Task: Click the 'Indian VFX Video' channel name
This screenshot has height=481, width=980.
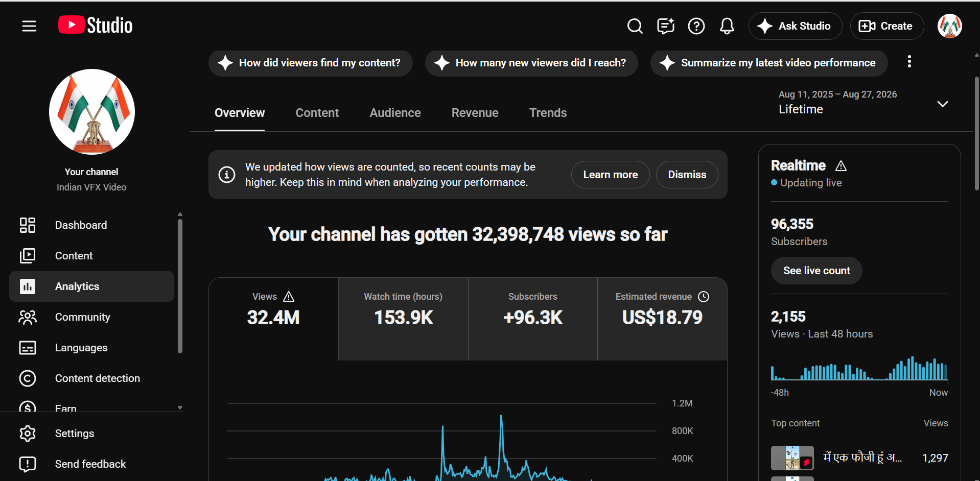Action: click(91, 187)
